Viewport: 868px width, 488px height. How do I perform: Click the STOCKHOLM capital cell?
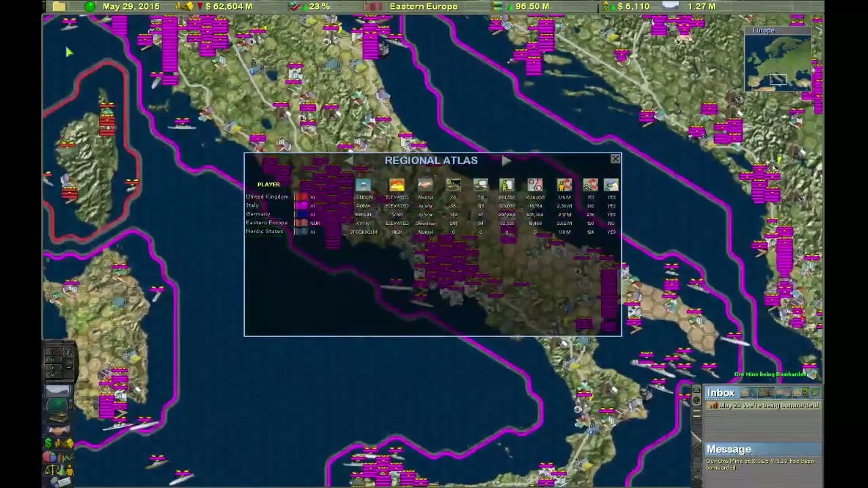tap(363, 232)
